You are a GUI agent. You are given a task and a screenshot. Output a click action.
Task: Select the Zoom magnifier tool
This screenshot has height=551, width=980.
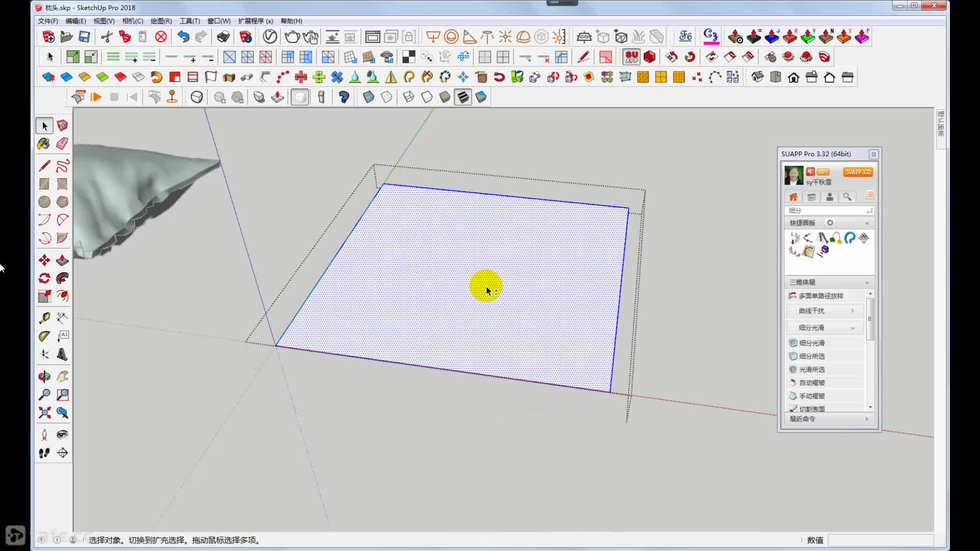[x=44, y=394]
